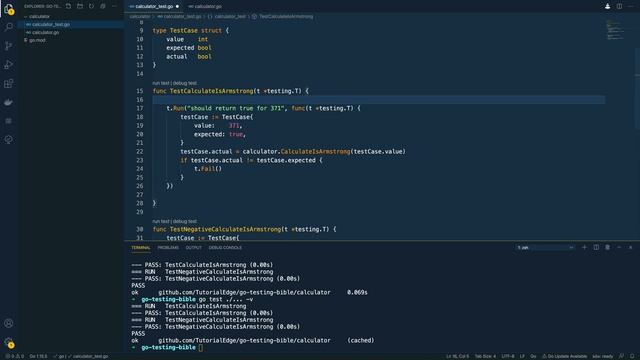Kill terminal with trash icon
Image resolution: width=640 pixels, height=360 pixels.
(x=607, y=247)
